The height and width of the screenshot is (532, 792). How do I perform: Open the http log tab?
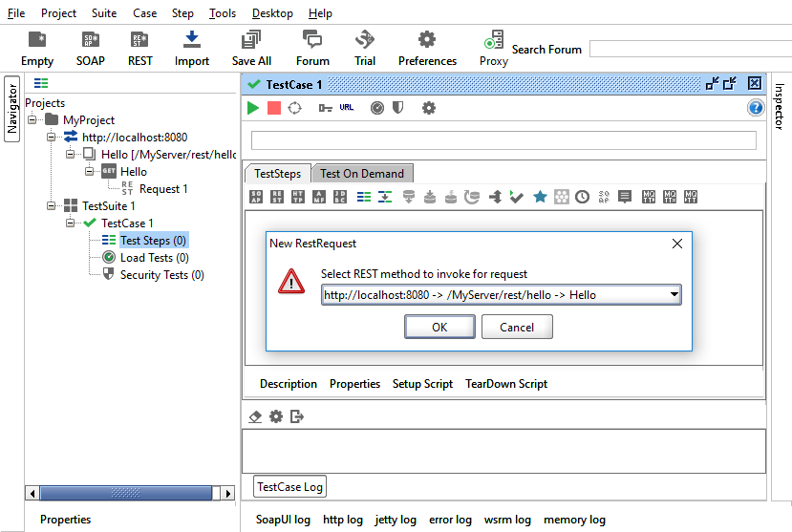tap(342, 520)
